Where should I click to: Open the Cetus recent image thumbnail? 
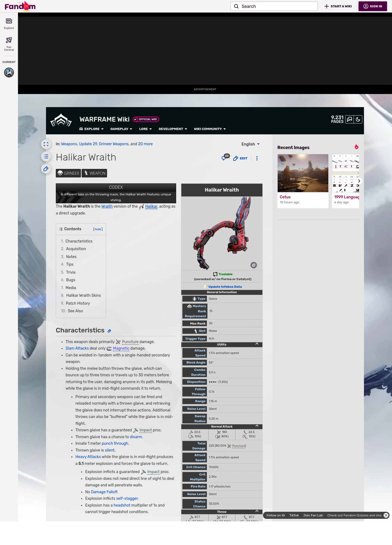coord(303,173)
